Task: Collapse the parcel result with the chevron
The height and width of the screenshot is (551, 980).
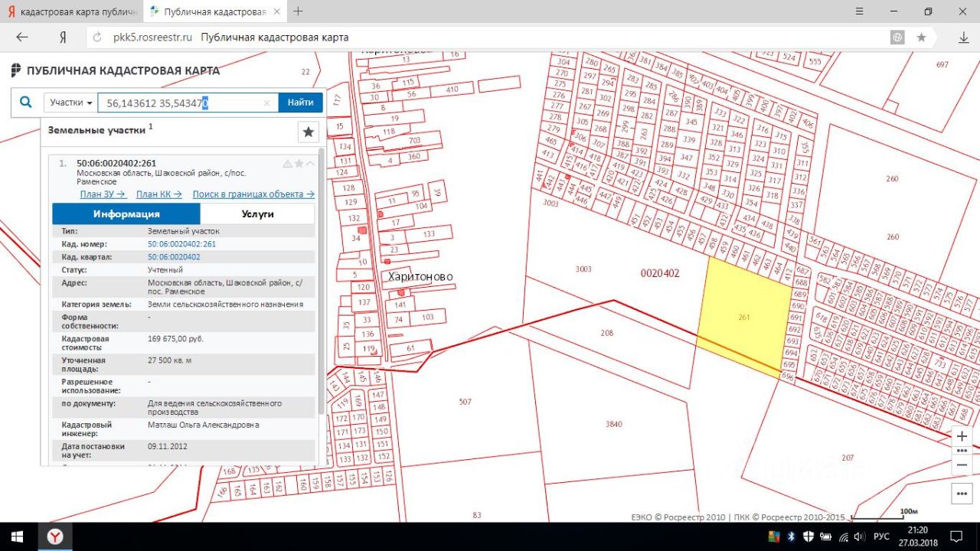Action: click(310, 164)
